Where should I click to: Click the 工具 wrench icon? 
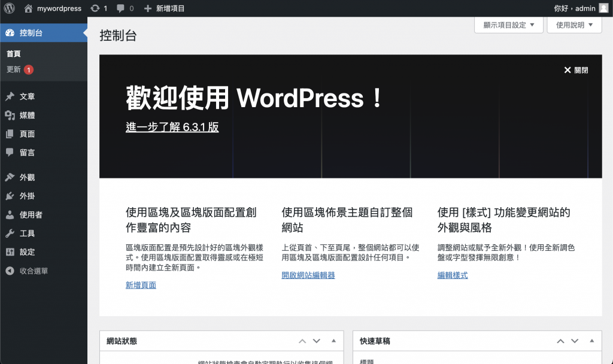(x=10, y=233)
